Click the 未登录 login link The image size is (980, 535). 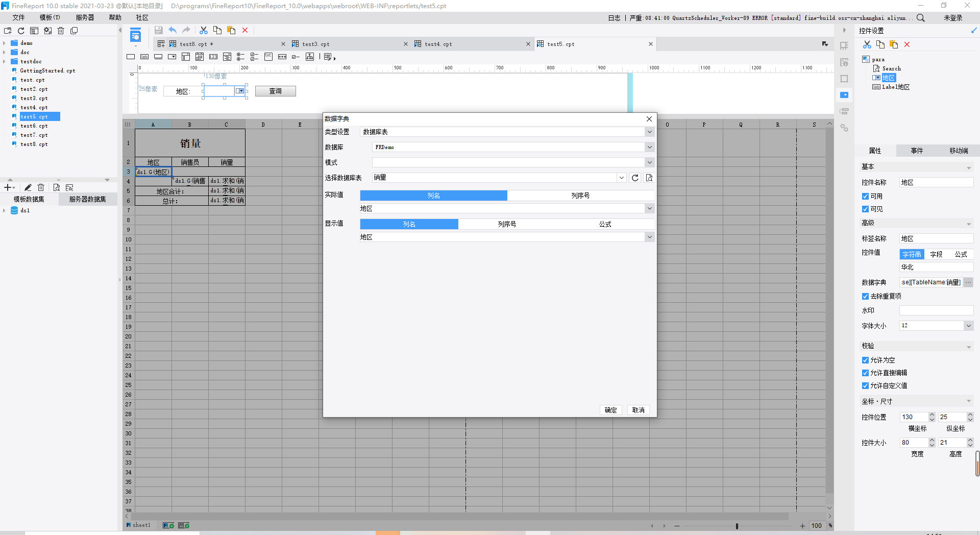(952, 18)
